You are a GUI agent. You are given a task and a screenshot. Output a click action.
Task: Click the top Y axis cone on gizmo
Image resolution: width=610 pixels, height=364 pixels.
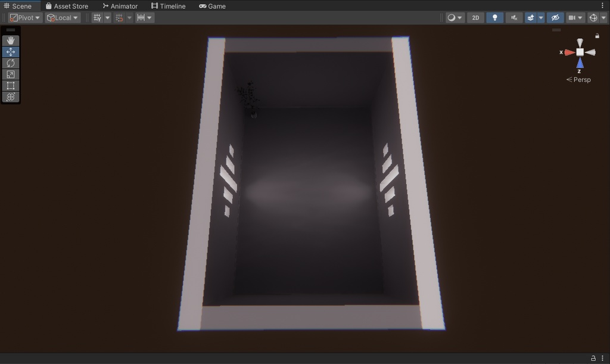580,42
